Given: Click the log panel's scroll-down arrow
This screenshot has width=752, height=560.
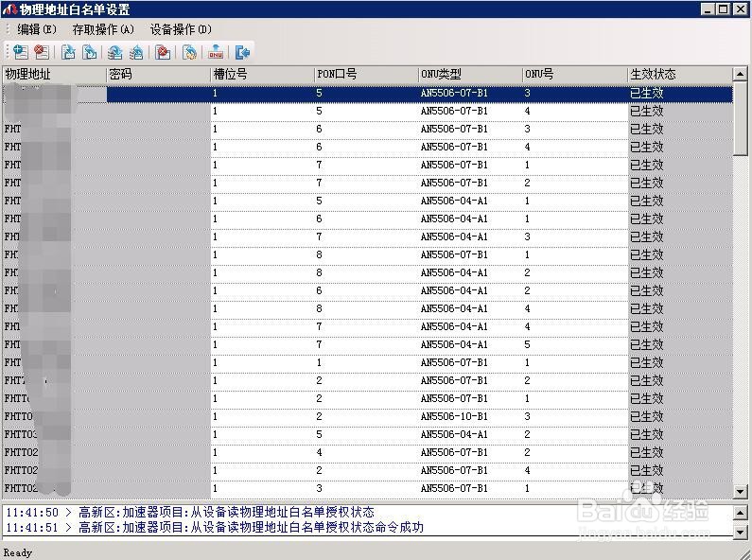Looking at the screenshot, I should pyautogui.click(x=740, y=531).
